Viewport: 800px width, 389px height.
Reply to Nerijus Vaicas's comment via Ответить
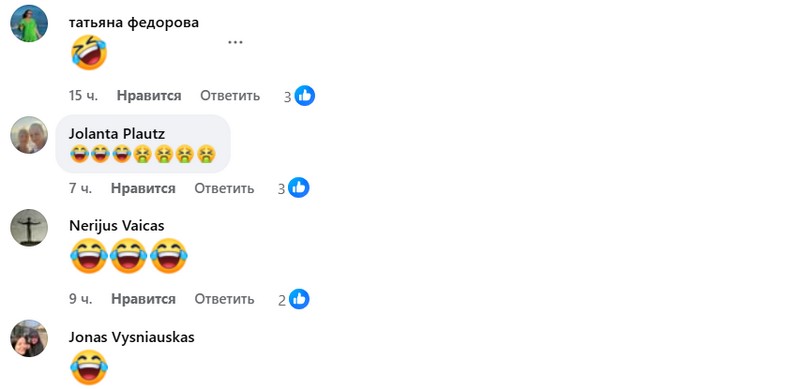coord(224,299)
